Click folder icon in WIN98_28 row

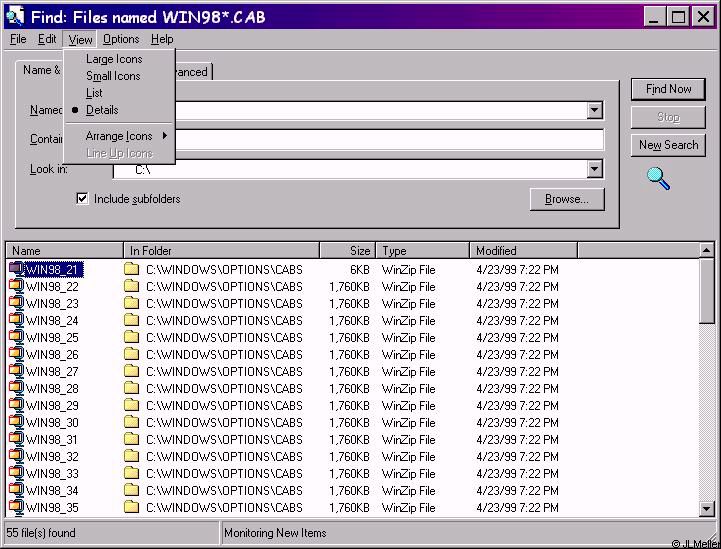coord(132,388)
